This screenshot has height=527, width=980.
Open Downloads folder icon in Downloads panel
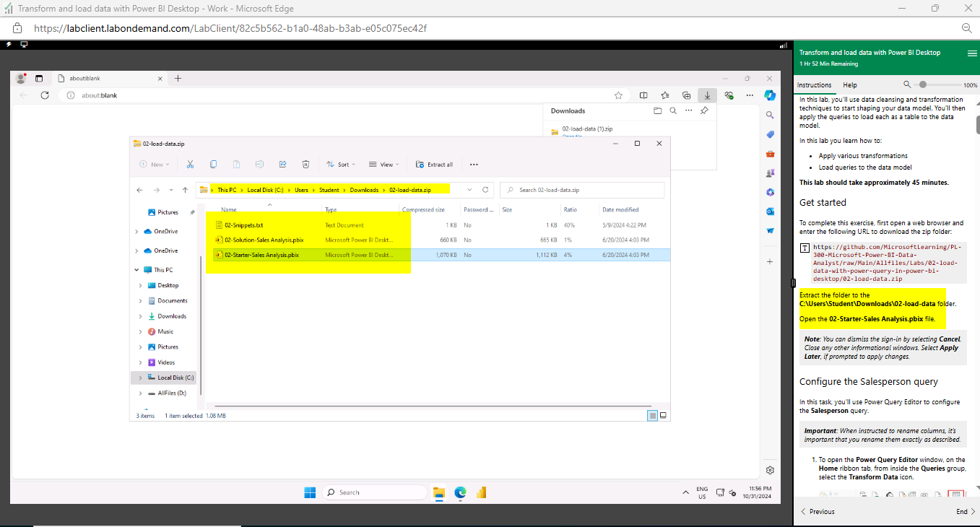(x=657, y=111)
